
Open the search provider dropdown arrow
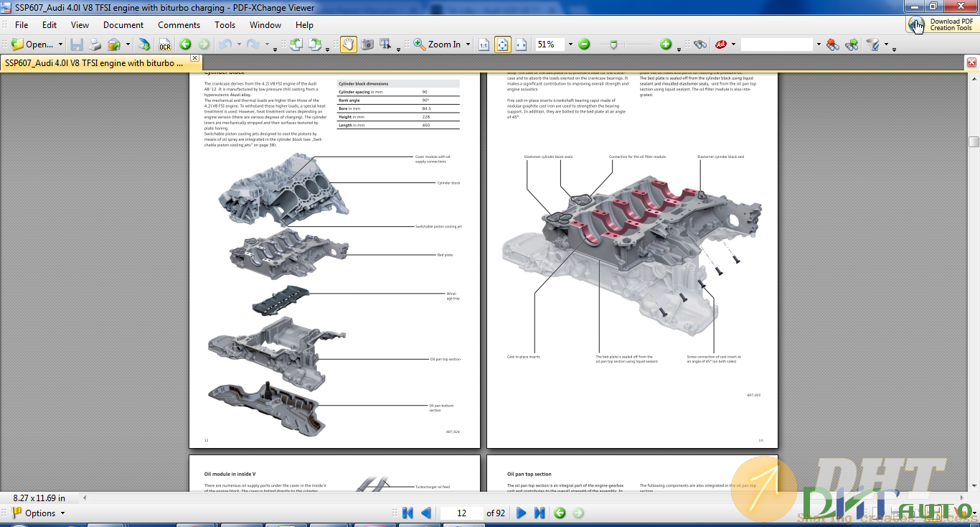(733, 45)
